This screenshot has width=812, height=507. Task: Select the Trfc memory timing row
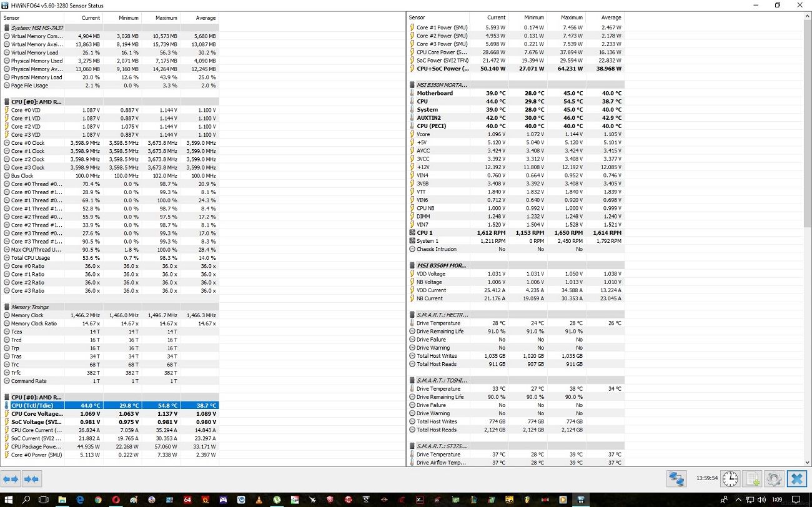click(110, 373)
